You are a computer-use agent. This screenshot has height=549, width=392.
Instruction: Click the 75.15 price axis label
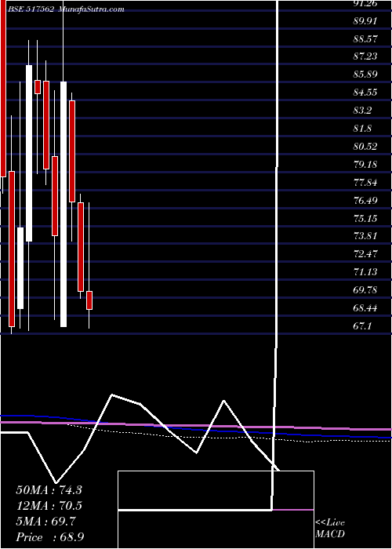click(x=365, y=219)
